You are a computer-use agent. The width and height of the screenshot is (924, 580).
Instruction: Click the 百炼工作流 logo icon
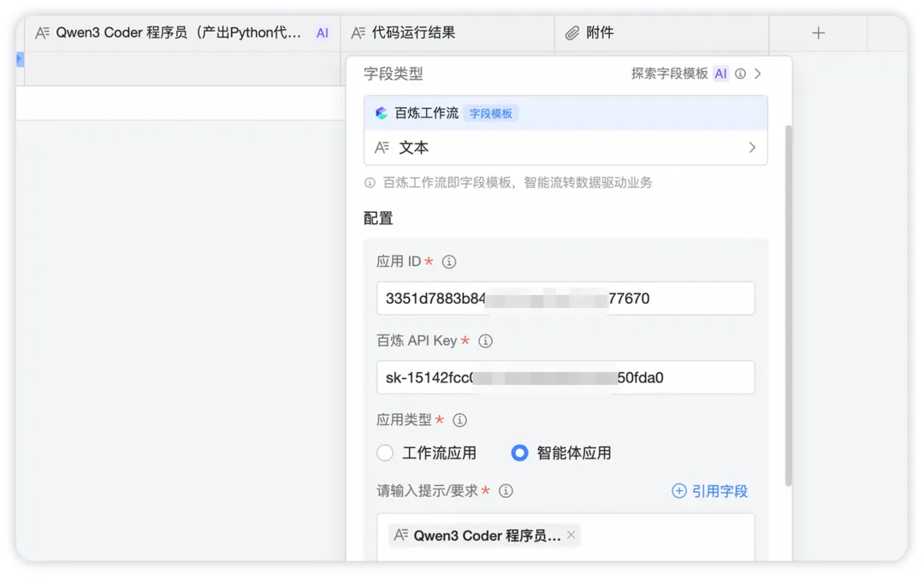382,113
